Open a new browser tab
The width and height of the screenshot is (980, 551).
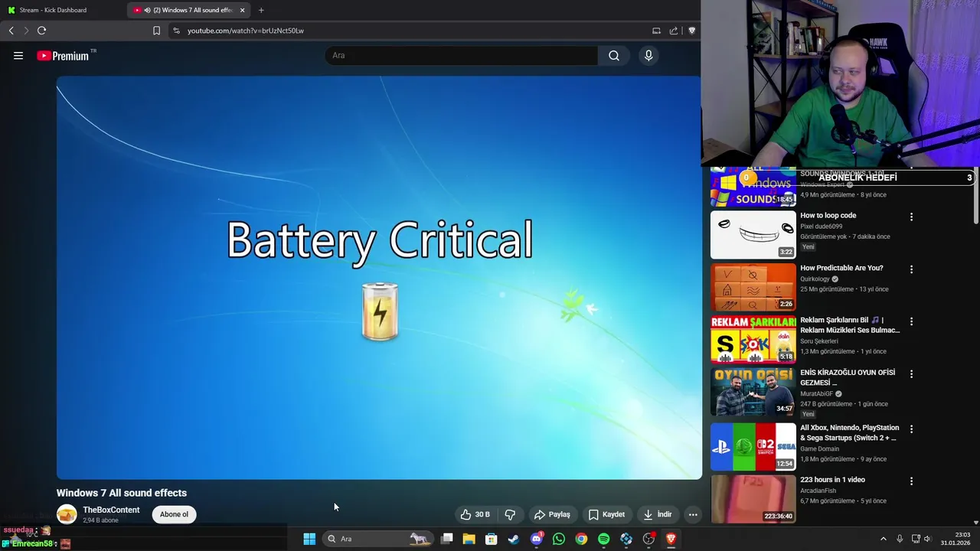click(261, 10)
